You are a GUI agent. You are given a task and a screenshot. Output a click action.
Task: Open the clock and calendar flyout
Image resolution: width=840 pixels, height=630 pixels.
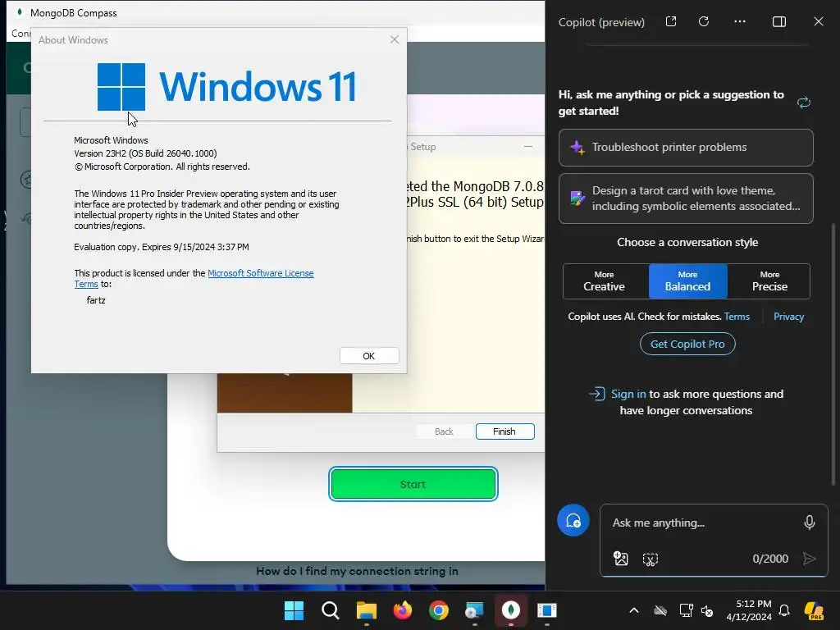point(750,610)
